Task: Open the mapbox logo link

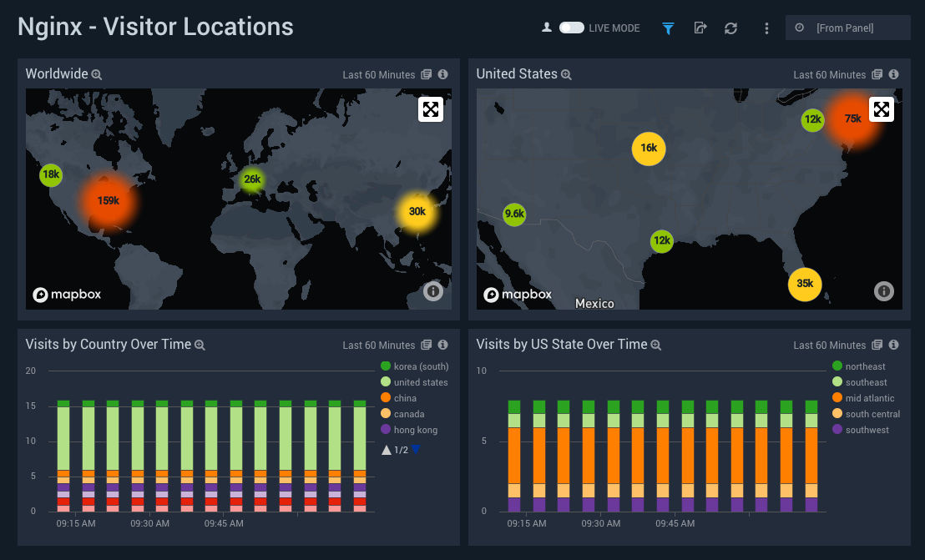Action: click(67, 295)
